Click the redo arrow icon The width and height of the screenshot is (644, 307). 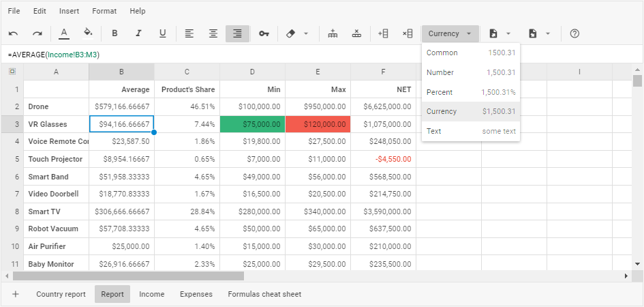37,33
